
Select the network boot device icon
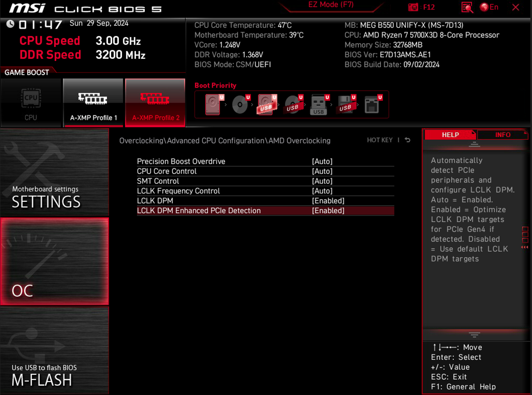[x=373, y=105]
